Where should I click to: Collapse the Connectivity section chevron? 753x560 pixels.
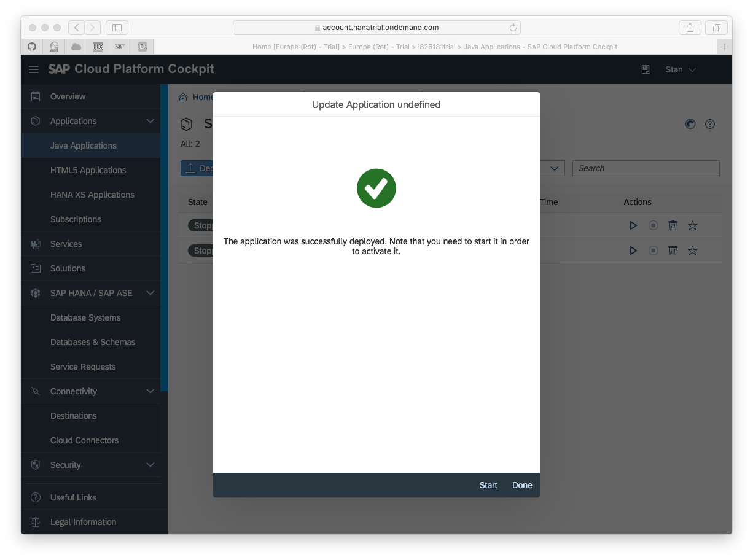pos(150,391)
